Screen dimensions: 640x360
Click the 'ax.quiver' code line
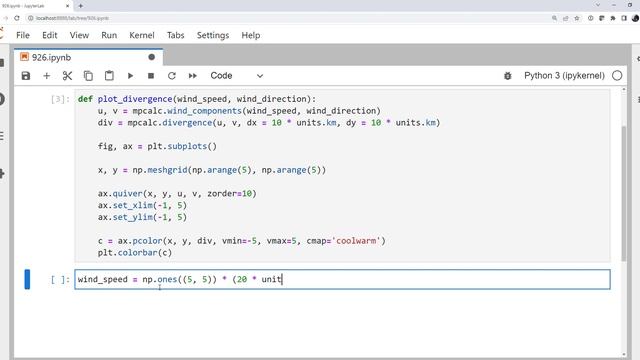(177, 194)
